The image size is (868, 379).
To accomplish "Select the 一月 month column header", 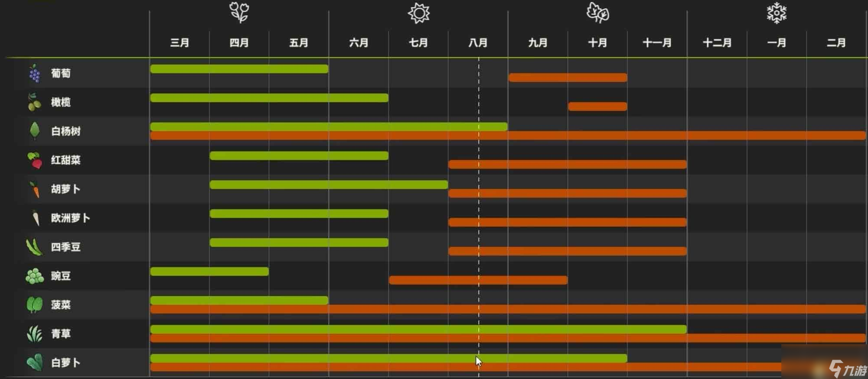I will pyautogui.click(x=777, y=43).
